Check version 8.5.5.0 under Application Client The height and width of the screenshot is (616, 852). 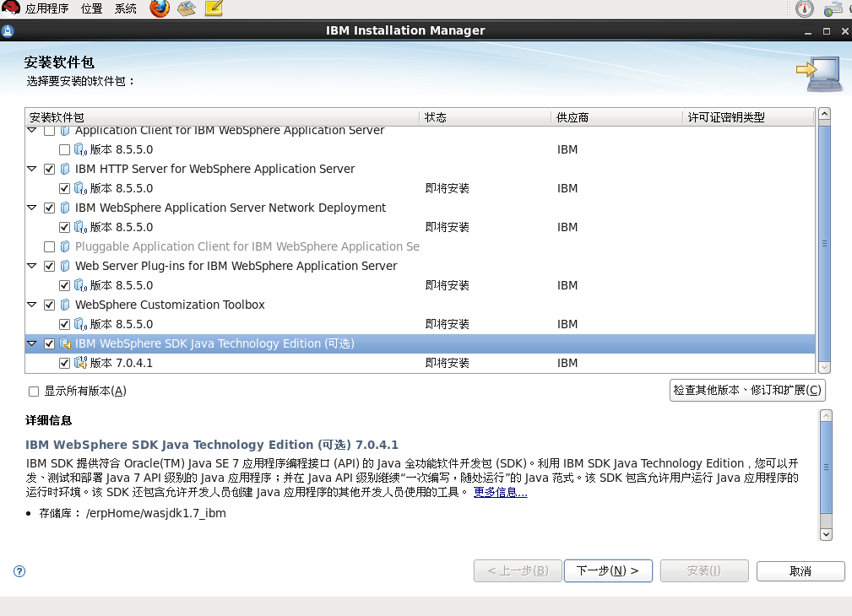pos(64,149)
